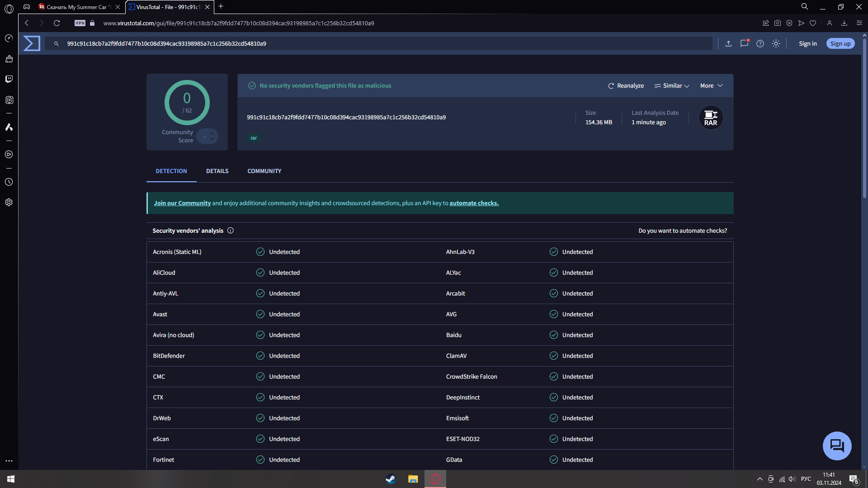Follow the Join our Community link
This screenshot has width=868, height=488.
pyautogui.click(x=182, y=203)
